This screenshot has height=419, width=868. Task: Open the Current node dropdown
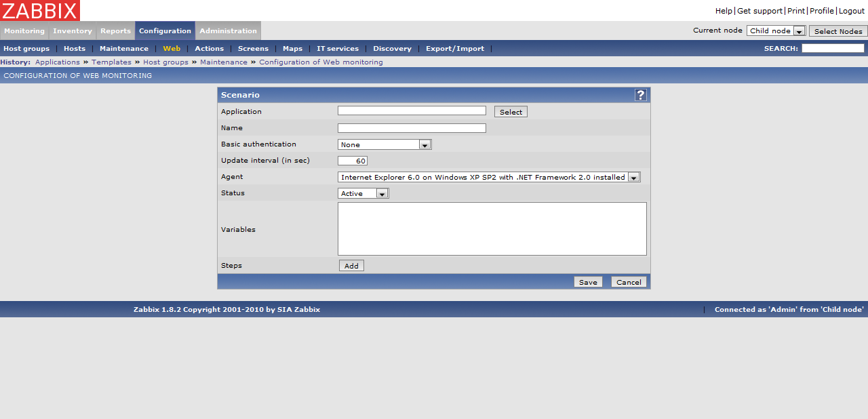776,31
